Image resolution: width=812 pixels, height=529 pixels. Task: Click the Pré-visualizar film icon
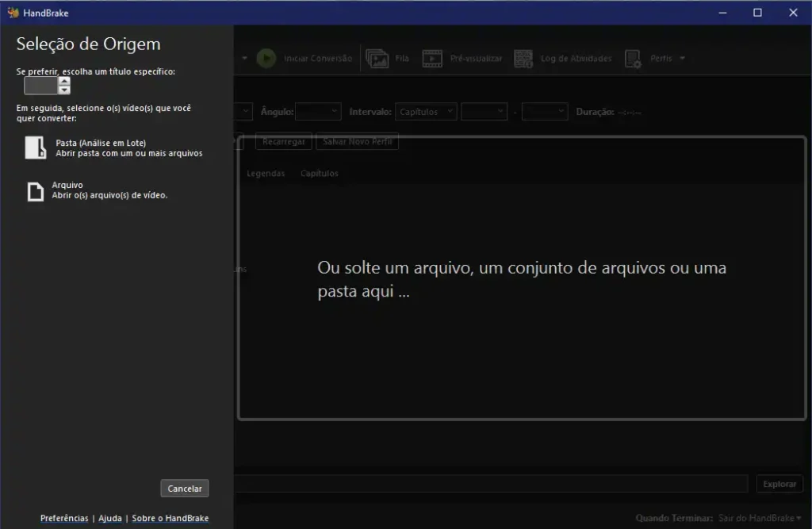pyautogui.click(x=432, y=59)
